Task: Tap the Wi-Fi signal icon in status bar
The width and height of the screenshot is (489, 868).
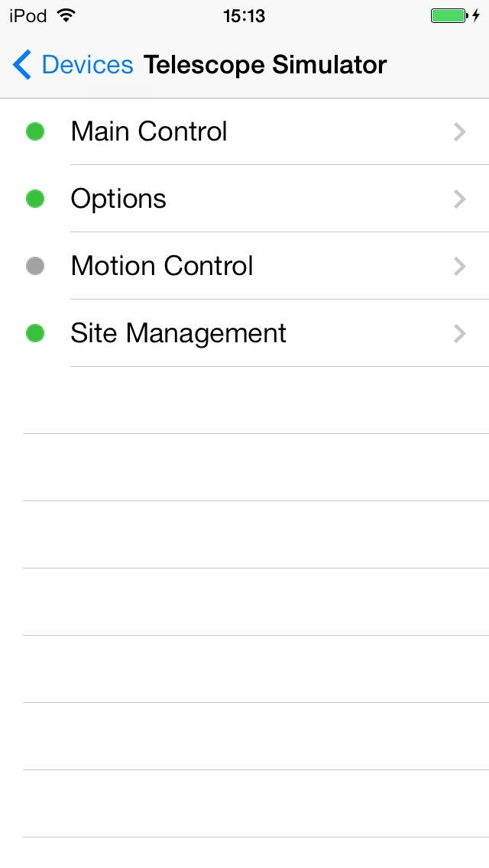Action: (66, 15)
